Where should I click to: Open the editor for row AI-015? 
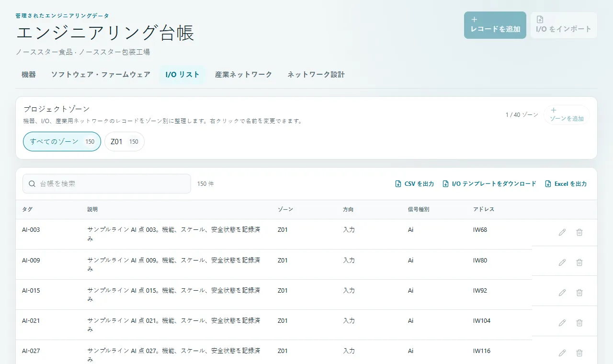562,293
